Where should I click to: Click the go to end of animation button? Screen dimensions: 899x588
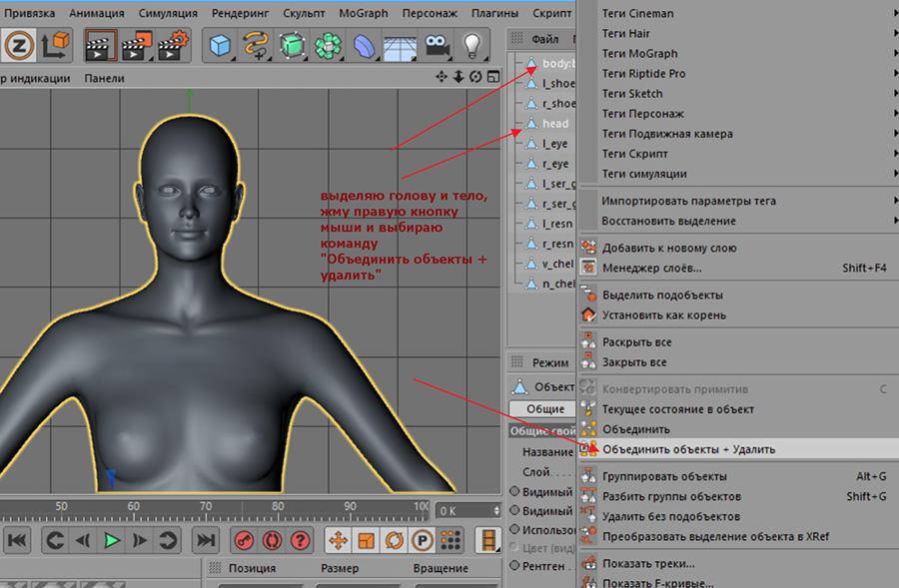coord(205,541)
